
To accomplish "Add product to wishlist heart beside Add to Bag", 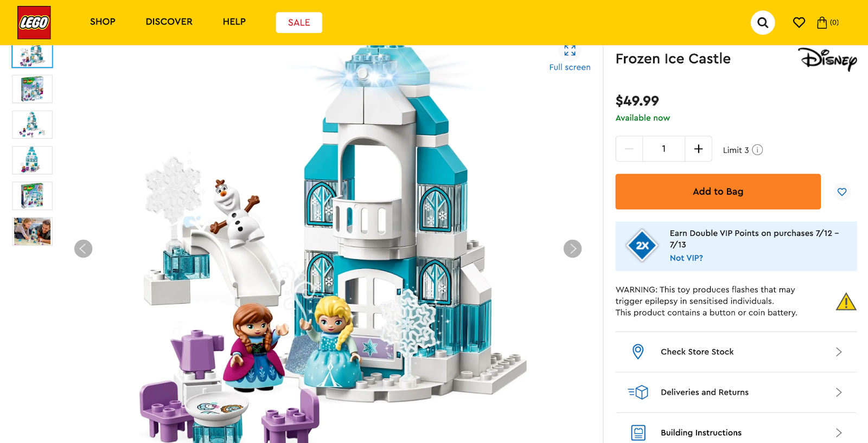I will [x=842, y=191].
